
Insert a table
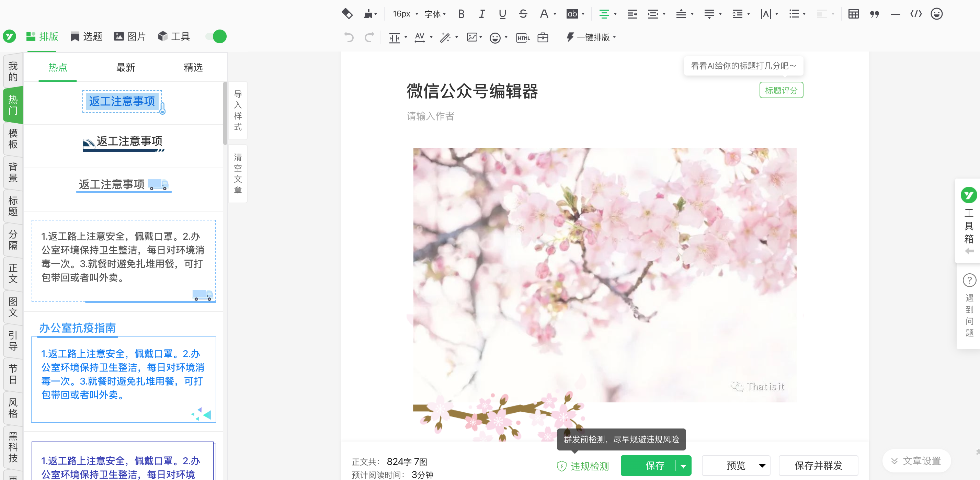coord(853,14)
